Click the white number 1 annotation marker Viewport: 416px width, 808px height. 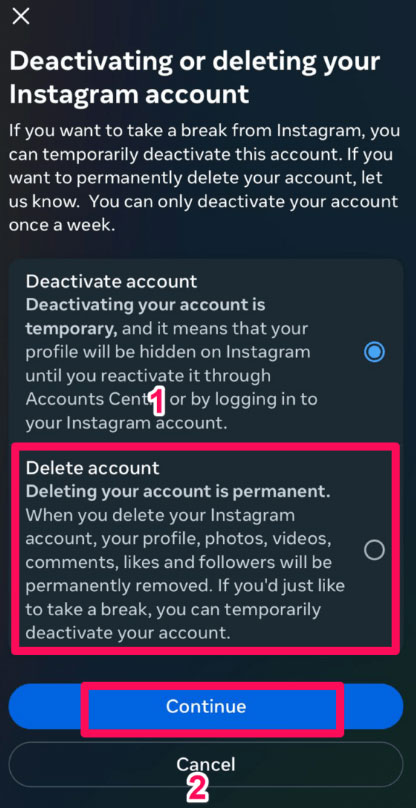click(158, 402)
